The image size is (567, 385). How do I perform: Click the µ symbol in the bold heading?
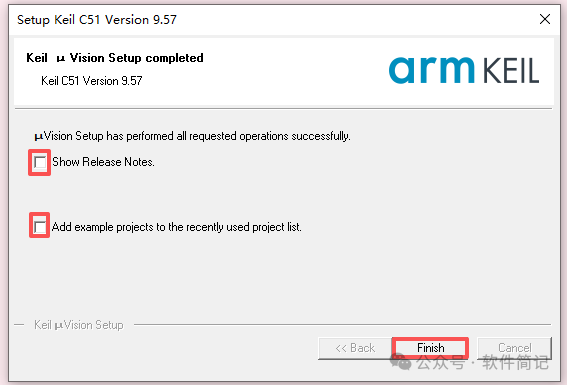click(x=61, y=59)
